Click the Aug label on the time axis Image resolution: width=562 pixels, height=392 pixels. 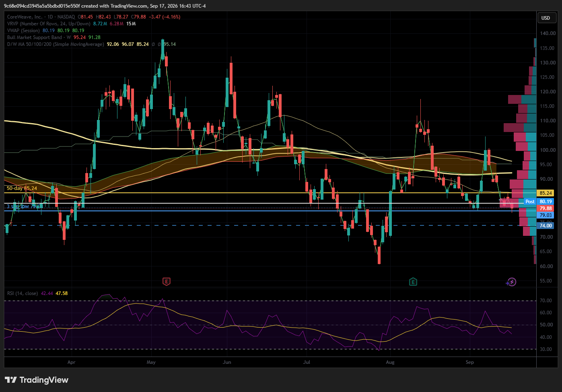tap(390, 362)
